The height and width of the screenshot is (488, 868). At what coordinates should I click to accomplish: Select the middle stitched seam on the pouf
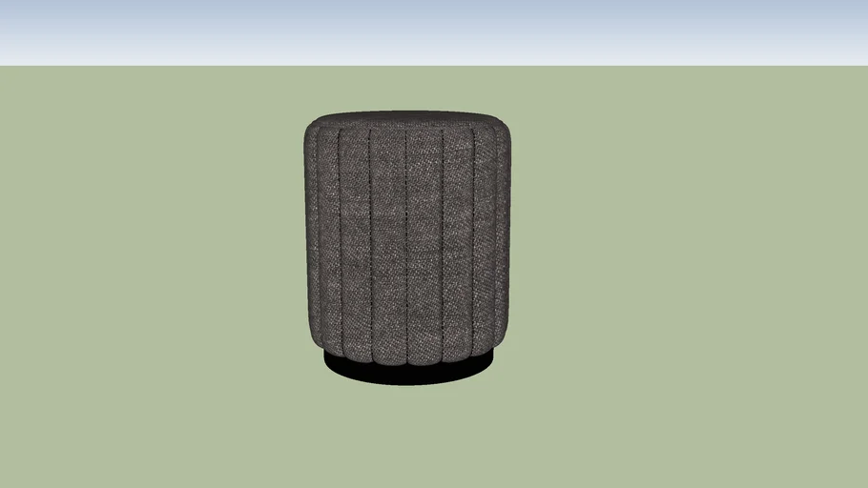coord(406,238)
